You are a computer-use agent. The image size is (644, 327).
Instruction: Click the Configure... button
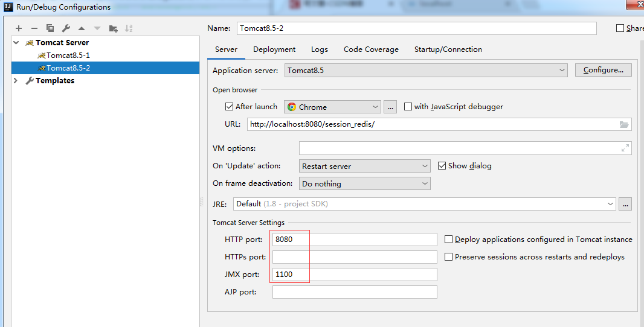click(604, 70)
